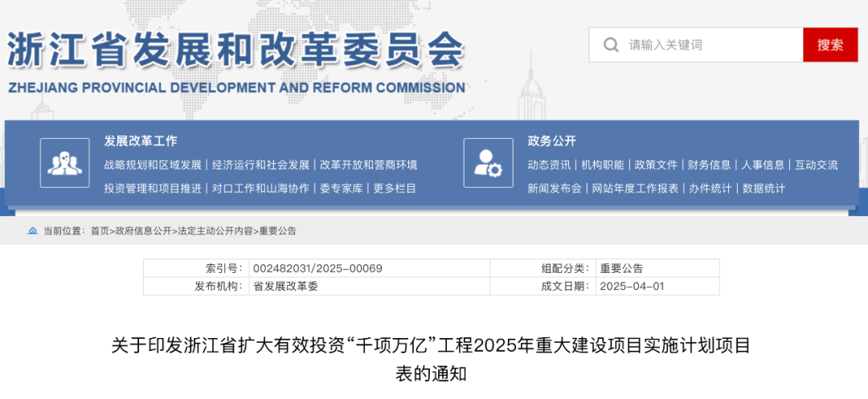Open 办件统计 link

[710, 189]
